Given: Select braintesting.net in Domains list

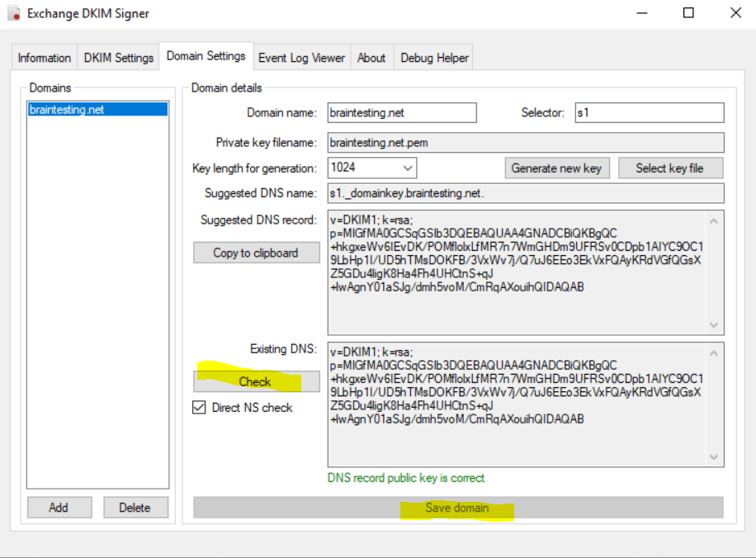Looking at the screenshot, I should [x=98, y=110].
